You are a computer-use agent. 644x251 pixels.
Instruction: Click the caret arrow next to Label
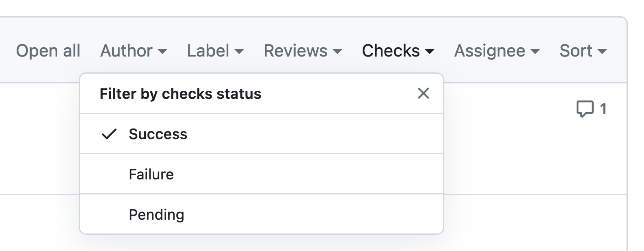pos(239,52)
